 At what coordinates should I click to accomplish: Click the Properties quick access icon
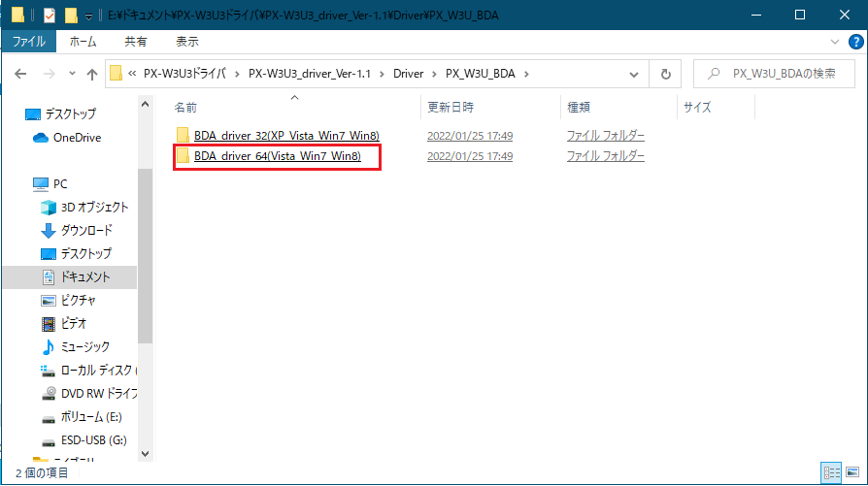pos(49,16)
